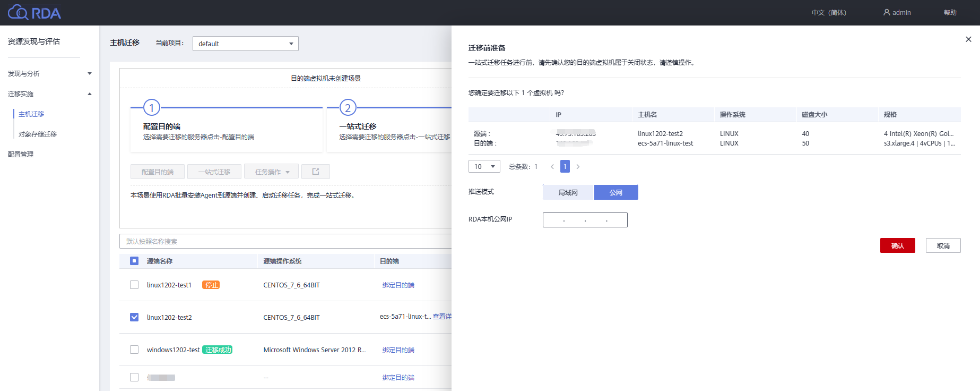Select 对象存储迁移 in the sidebar

click(x=38, y=134)
